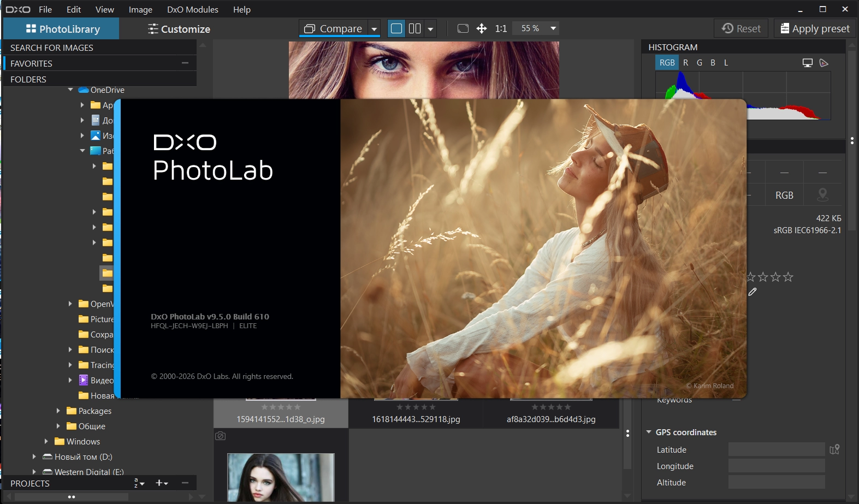This screenshot has width=859, height=504.
Task: Open the Search for Images panel header
Action: [x=100, y=48]
